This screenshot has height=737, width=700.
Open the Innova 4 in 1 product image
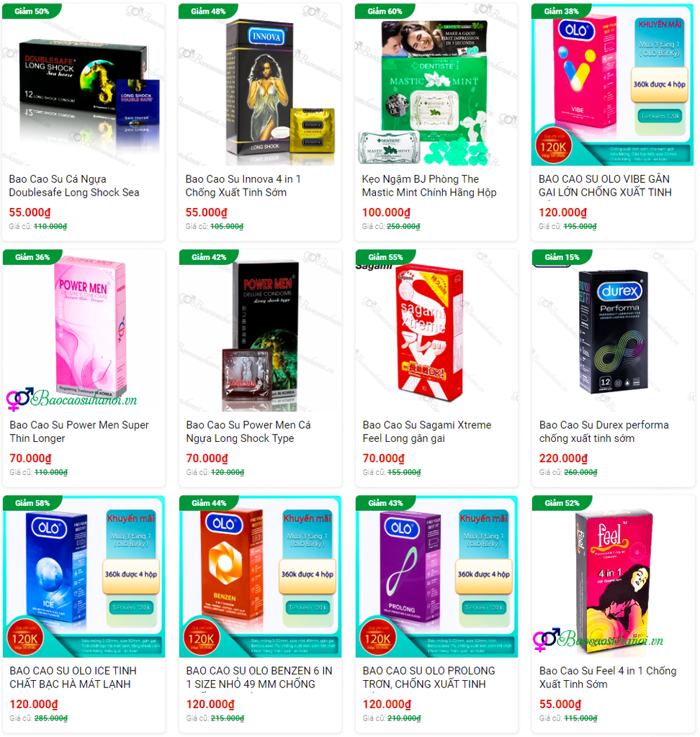[x=260, y=85]
